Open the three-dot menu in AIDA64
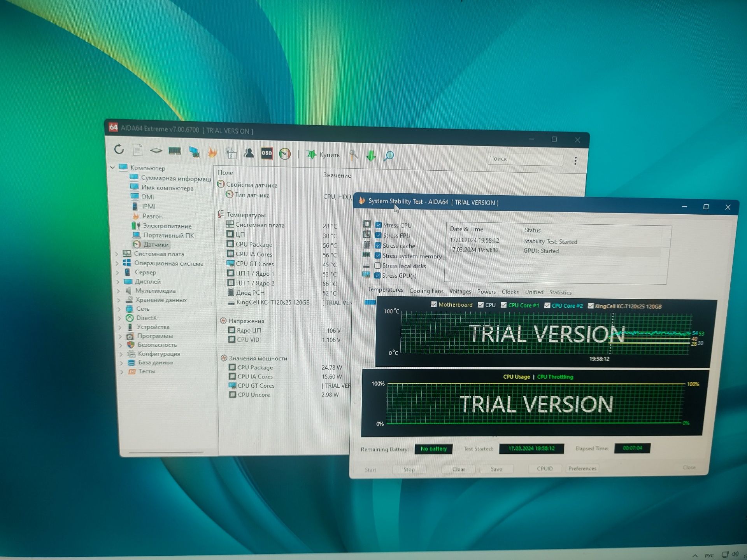This screenshot has width=747, height=560. (x=575, y=161)
